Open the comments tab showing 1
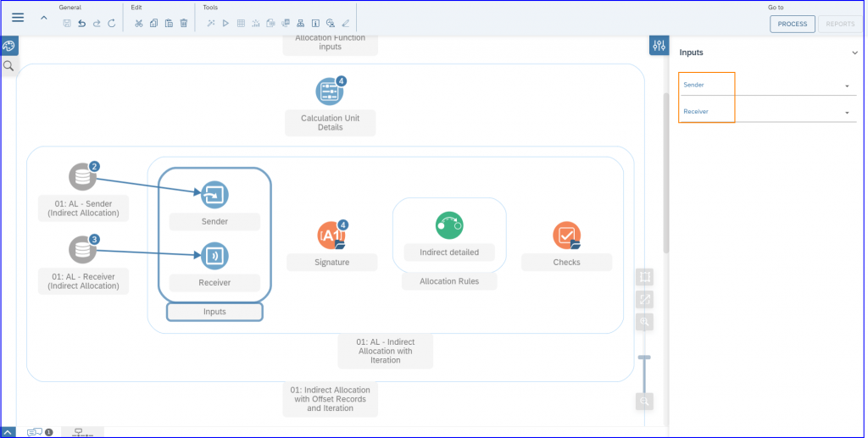 40,432
